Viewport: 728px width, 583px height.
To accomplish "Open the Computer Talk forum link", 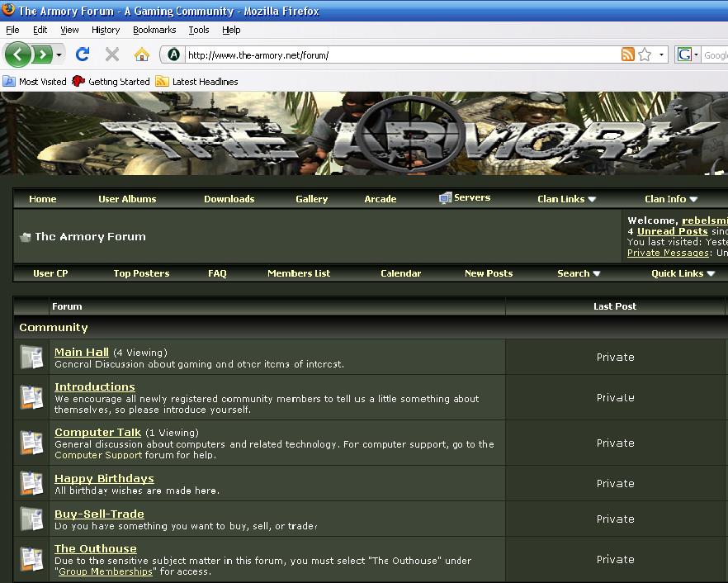I will (x=97, y=432).
